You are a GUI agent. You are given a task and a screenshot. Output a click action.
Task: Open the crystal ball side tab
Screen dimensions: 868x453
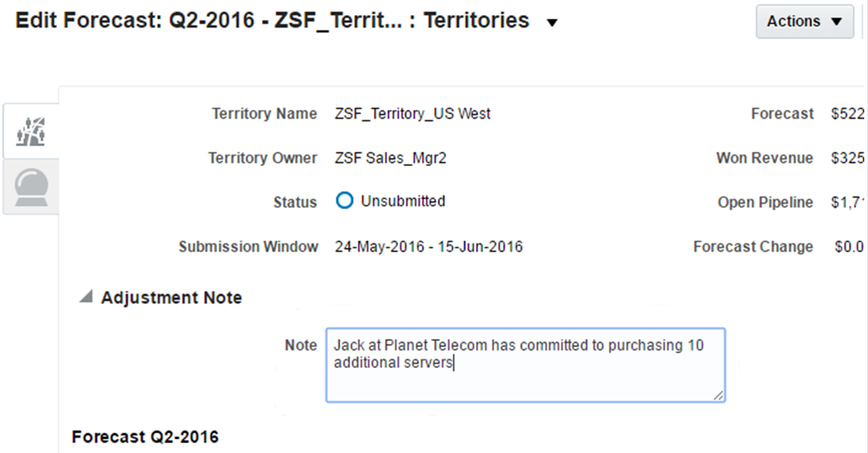pos(32,186)
